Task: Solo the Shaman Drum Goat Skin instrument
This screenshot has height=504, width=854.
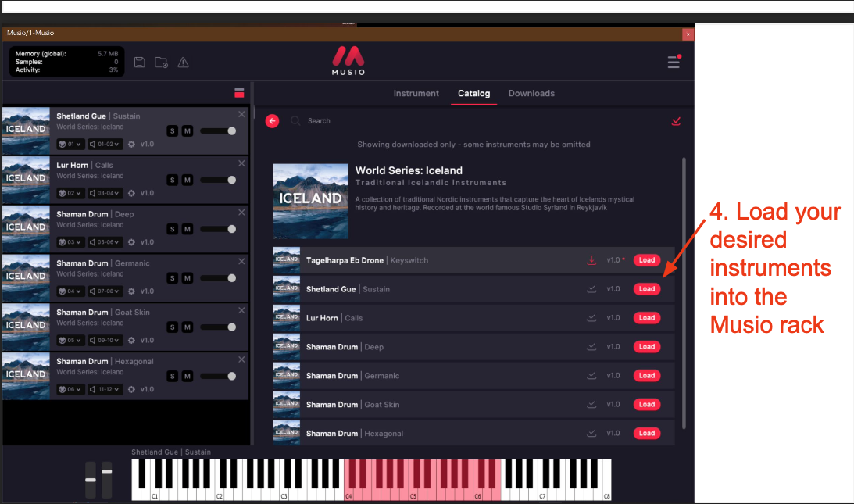Action: 172,327
